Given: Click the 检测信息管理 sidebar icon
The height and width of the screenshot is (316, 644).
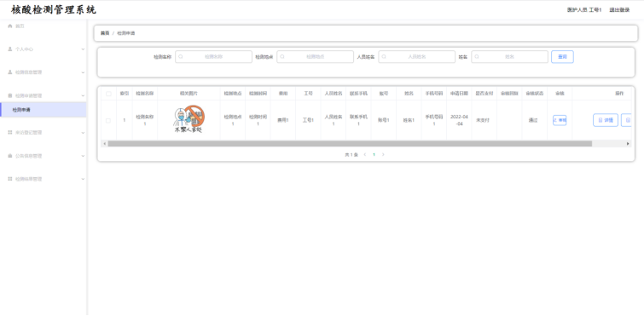Looking at the screenshot, I should [x=10, y=72].
